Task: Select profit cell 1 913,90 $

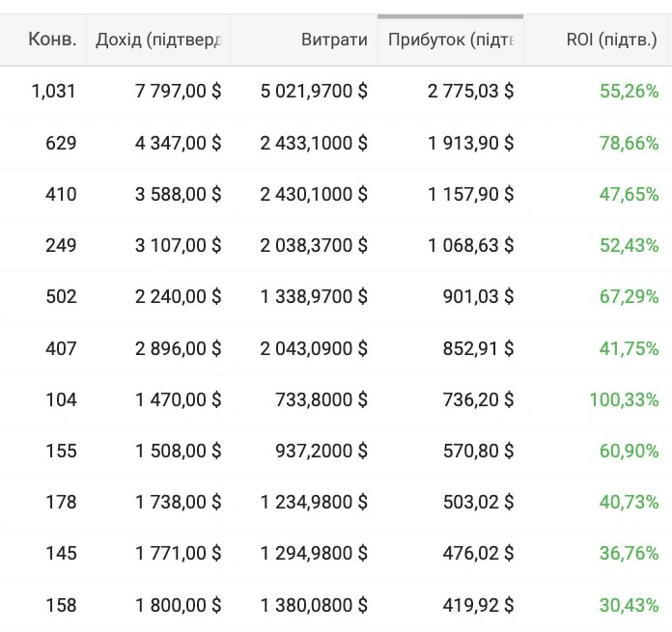Action: click(x=470, y=143)
